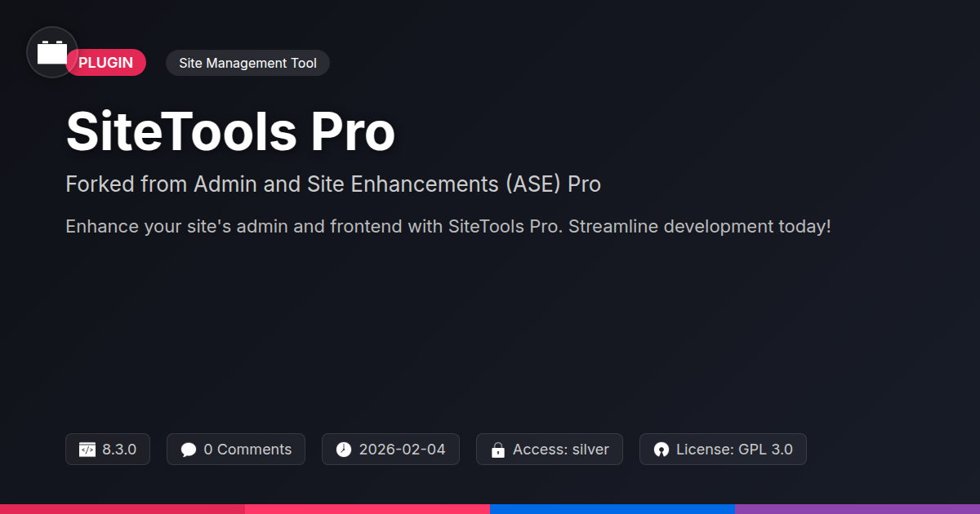Image resolution: width=980 pixels, height=514 pixels.
Task: Click the License: GPL 3.0 text
Action: click(x=734, y=450)
